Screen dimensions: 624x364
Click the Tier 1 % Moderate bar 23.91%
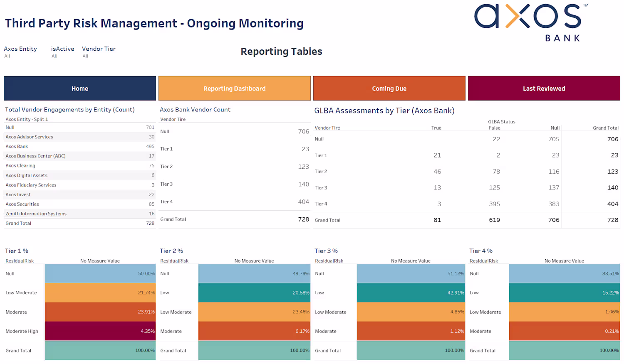point(100,312)
